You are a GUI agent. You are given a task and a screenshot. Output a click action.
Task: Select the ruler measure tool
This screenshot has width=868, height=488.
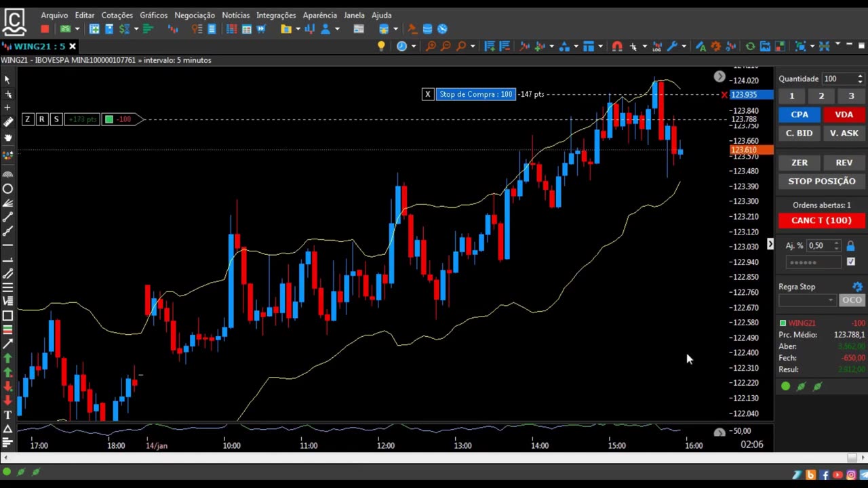[x=7, y=122]
